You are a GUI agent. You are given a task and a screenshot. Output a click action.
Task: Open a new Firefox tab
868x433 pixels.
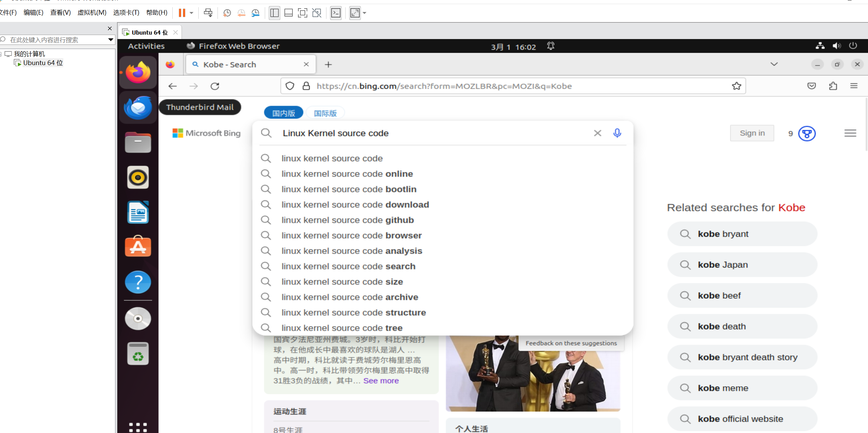(x=328, y=64)
